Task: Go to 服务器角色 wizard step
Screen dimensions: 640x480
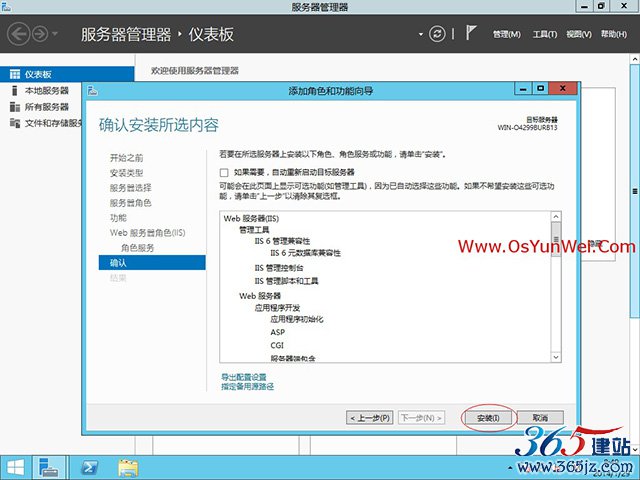Action: (131, 203)
